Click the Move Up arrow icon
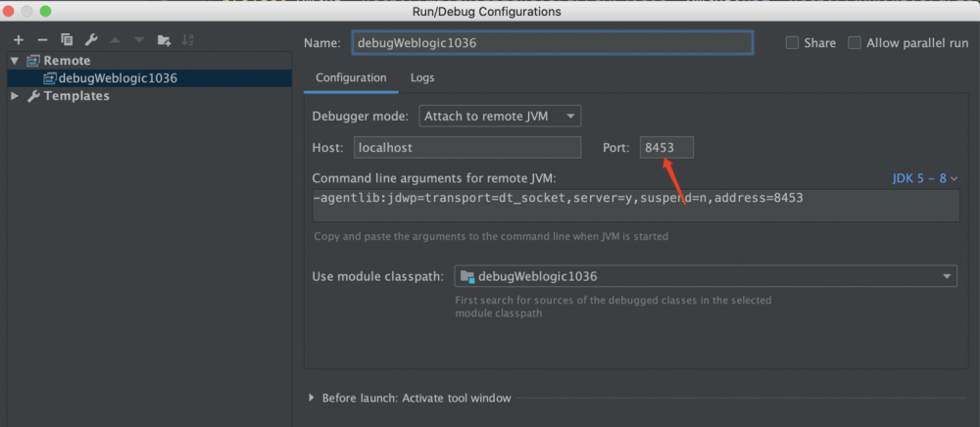Viewport: 980px width, 427px height. (x=116, y=40)
